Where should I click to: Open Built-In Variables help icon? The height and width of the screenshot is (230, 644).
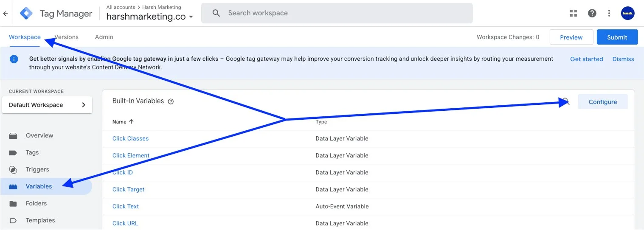(x=171, y=101)
